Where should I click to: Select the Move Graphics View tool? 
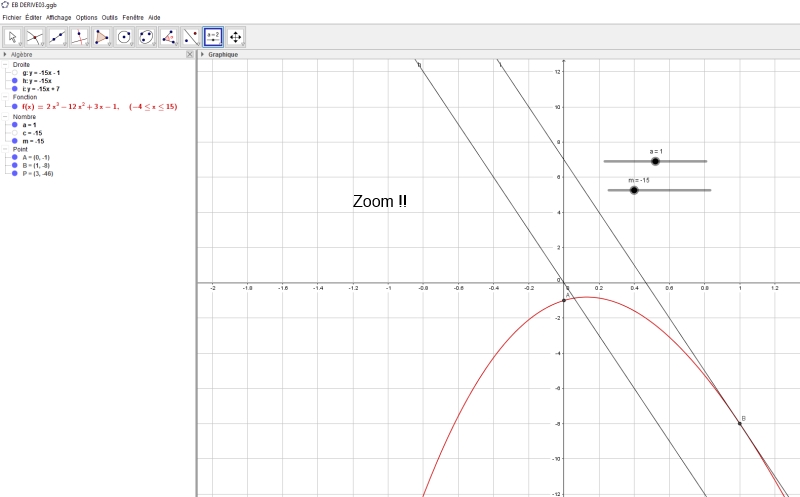235,37
